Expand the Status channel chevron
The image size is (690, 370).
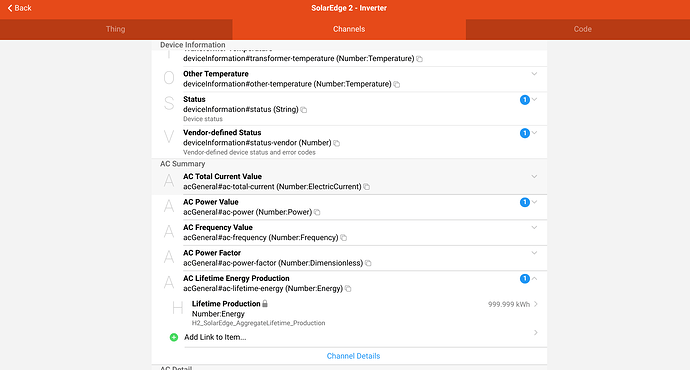[x=534, y=99]
